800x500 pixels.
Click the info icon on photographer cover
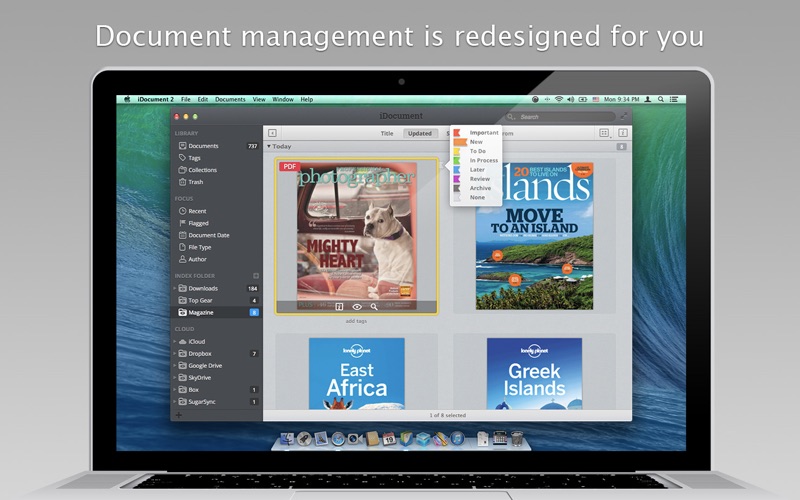click(339, 307)
